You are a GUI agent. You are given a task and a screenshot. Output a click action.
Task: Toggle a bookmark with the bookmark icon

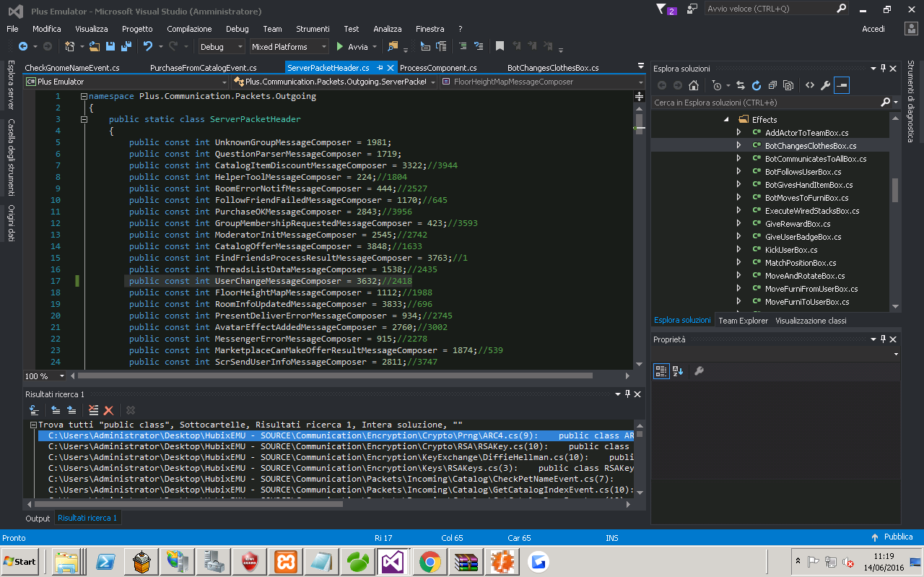tap(500, 46)
